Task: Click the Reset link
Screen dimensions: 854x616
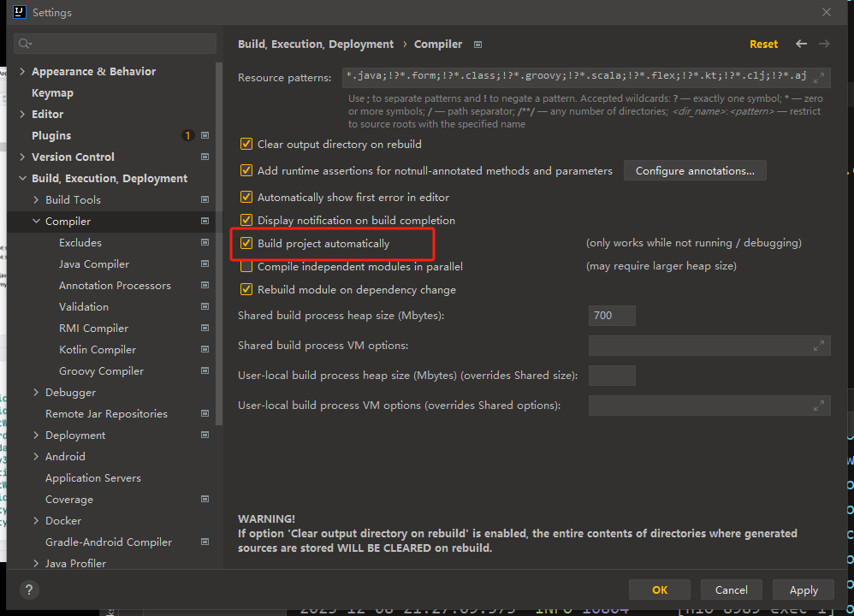Action: (763, 44)
